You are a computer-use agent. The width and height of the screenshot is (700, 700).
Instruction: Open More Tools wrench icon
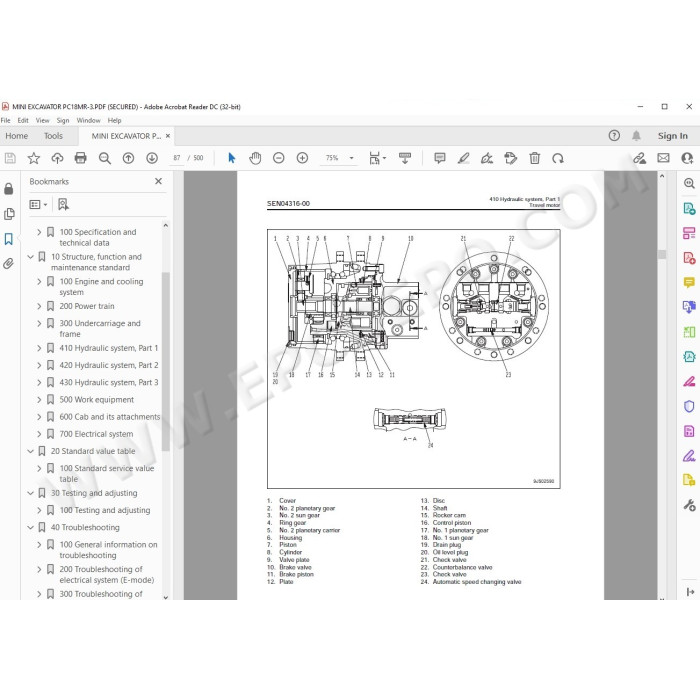coord(689,505)
